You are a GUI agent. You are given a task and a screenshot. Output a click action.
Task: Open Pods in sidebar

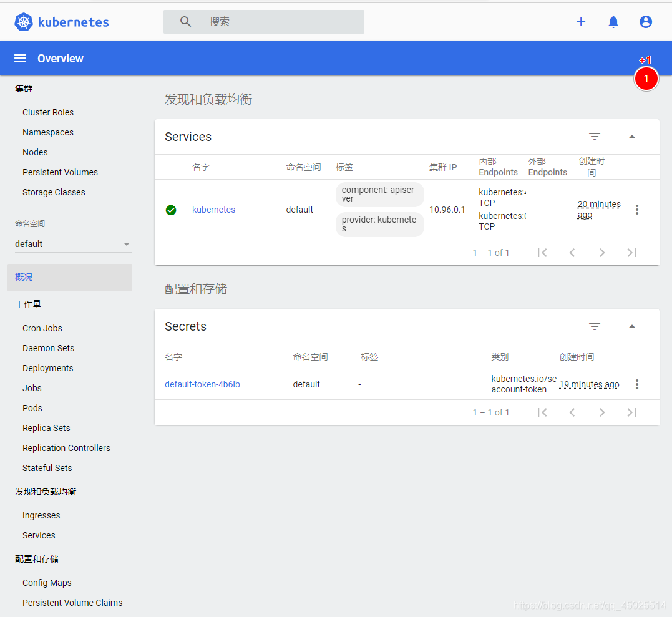point(32,408)
